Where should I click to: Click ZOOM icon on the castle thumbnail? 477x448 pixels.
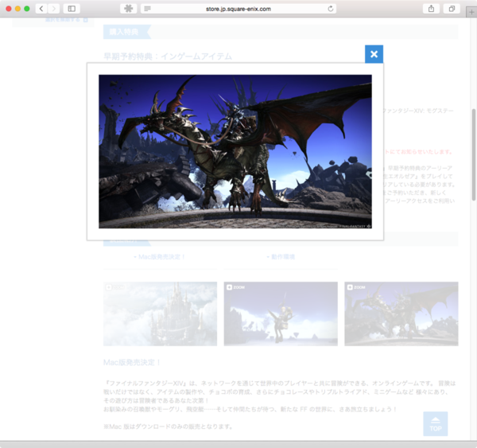pos(114,287)
